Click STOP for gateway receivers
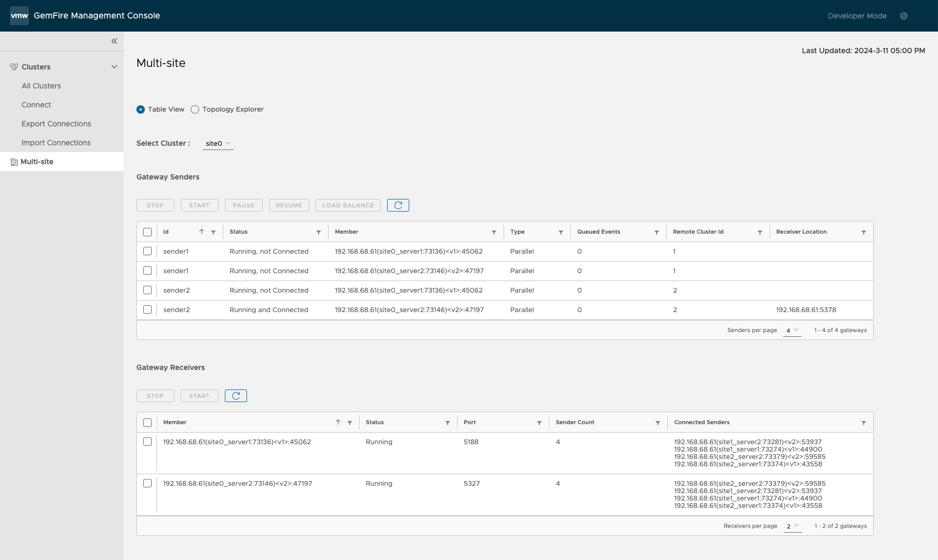The width and height of the screenshot is (938, 560). tap(155, 396)
